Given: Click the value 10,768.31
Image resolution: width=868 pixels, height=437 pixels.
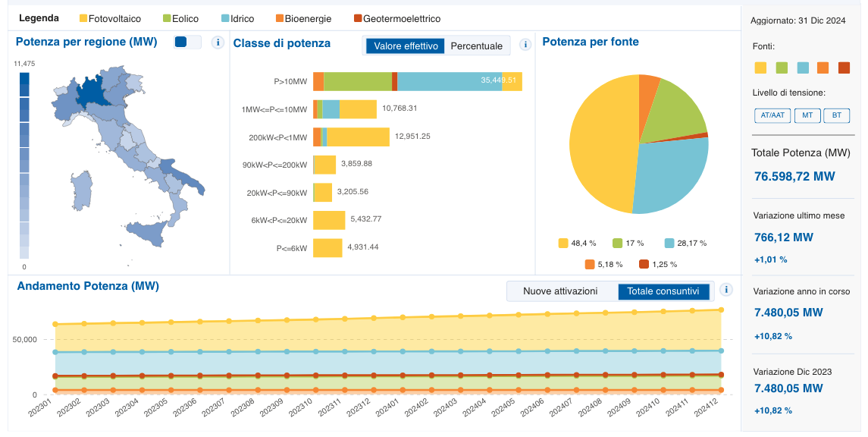Looking at the screenshot, I should click(x=400, y=108).
